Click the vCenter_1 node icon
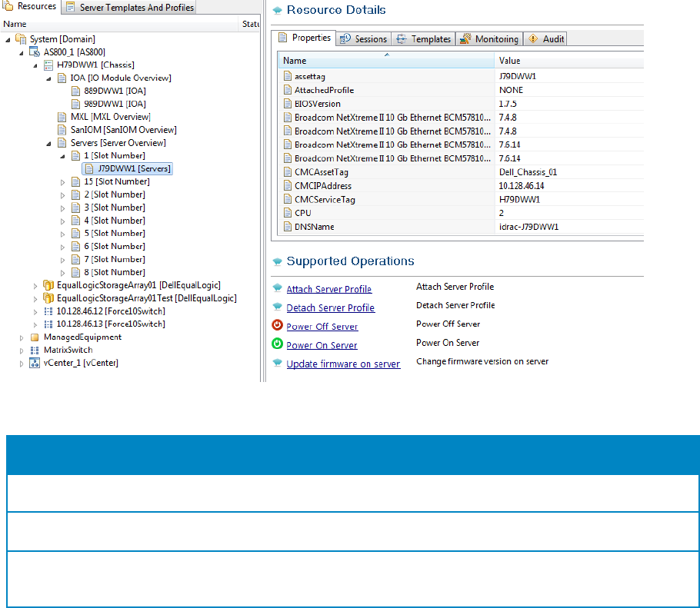This screenshot has width=700, height=608. (35, 363)
